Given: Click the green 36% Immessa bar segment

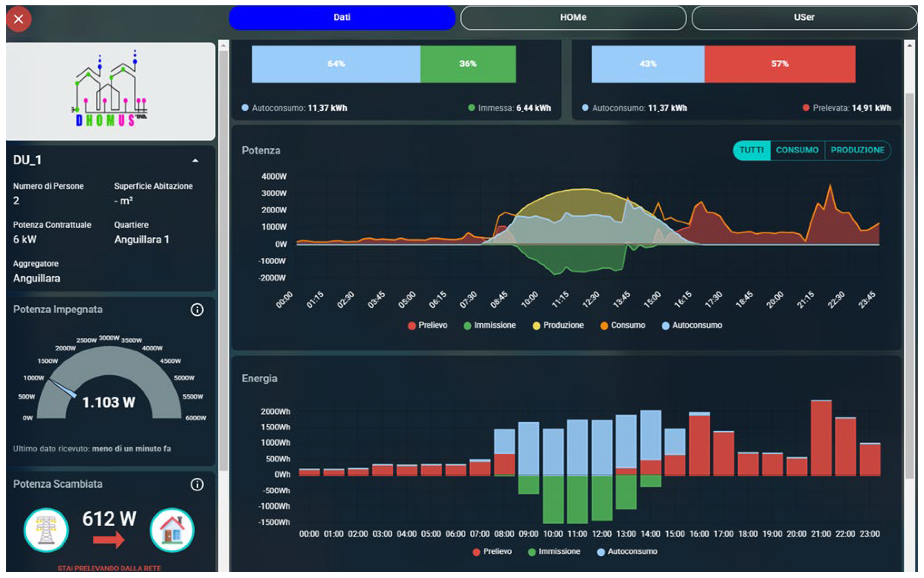Looking at the screenshot, I should 468,64.
